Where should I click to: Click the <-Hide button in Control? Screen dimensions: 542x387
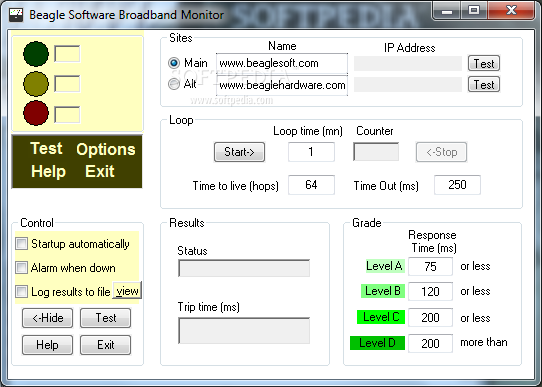click(x=48, y=318)
